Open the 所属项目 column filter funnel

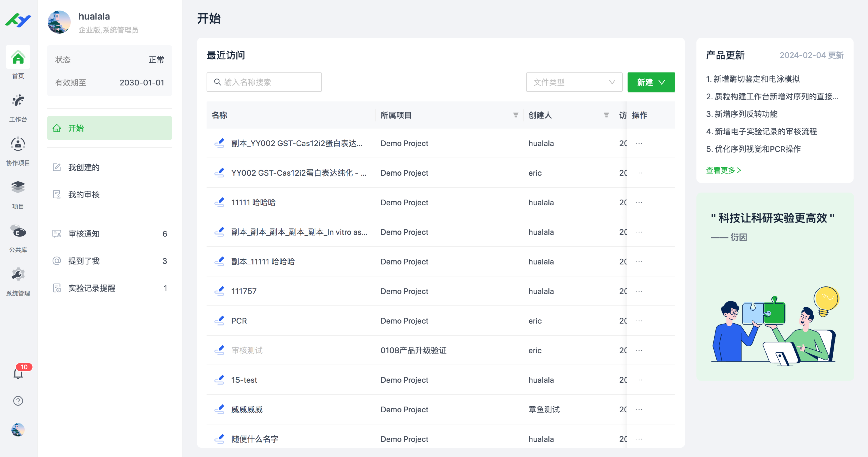516,115
